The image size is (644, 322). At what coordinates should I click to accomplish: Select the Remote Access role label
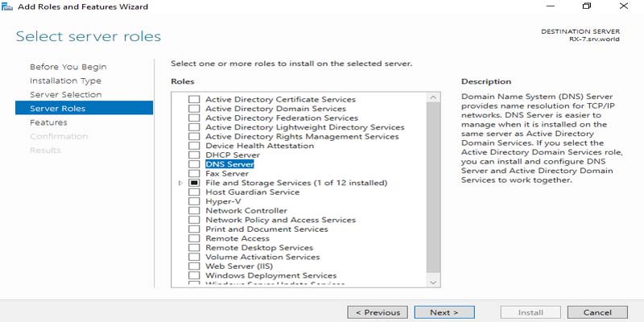coord(237,238)
